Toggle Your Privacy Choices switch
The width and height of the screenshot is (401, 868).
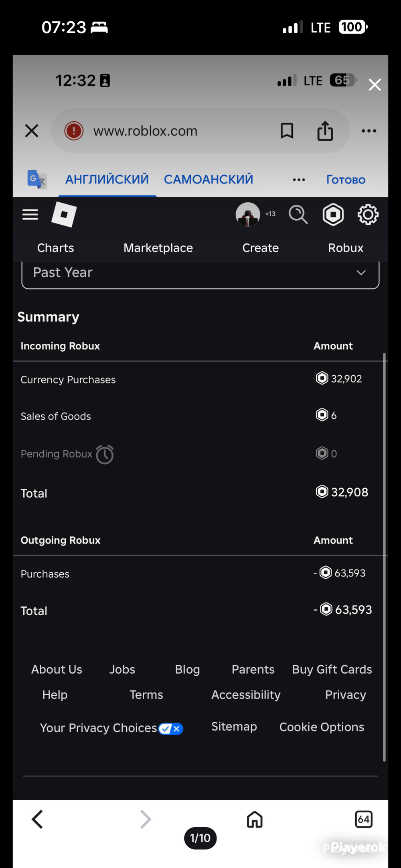pos(171,728)
